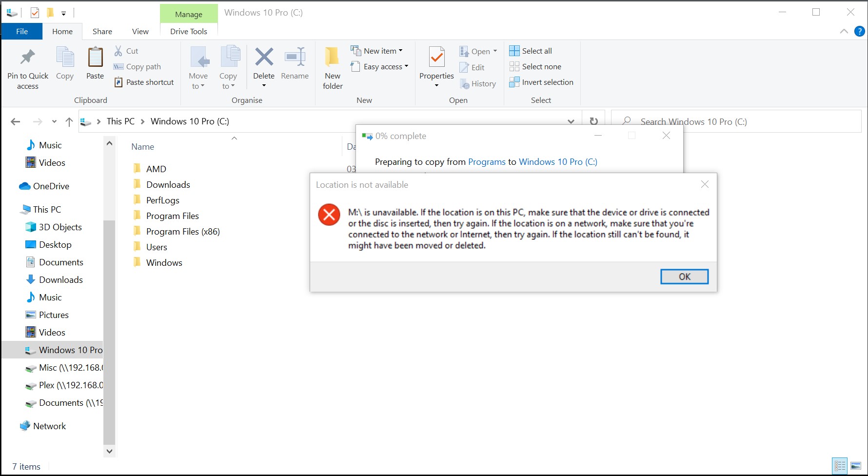The image size is (868, 476).
Task: Click the Programs link in copy dialog
Action: pos(487,162)
